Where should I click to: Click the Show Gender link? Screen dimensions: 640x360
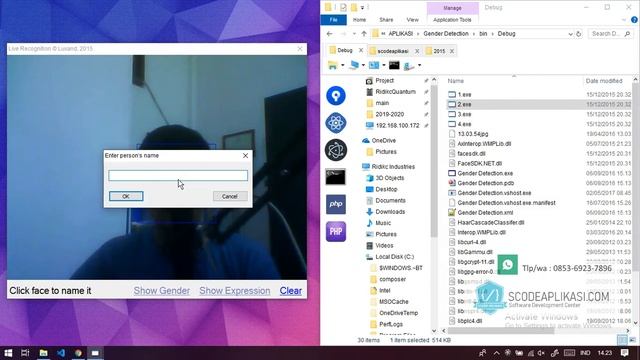tap(162, 291)
